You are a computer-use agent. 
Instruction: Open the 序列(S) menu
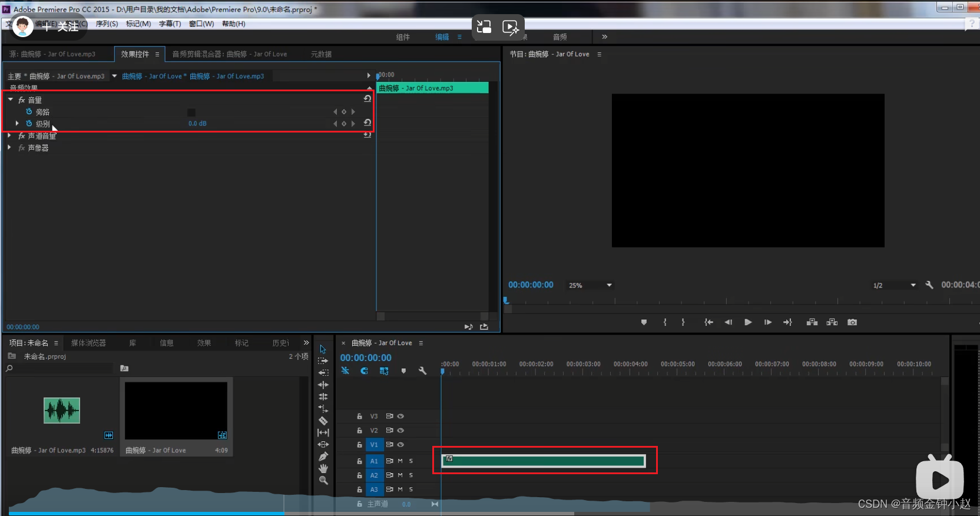107,24
